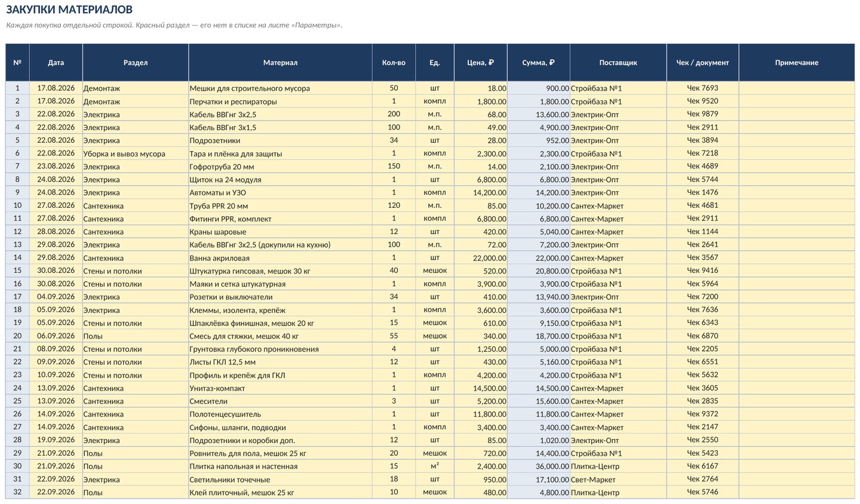Select cell «Кабель ВВГнг 3х2,5 (докупили на кухню)»
The image size is (860, 504).
pyautogui.click(x=280, y=244)
